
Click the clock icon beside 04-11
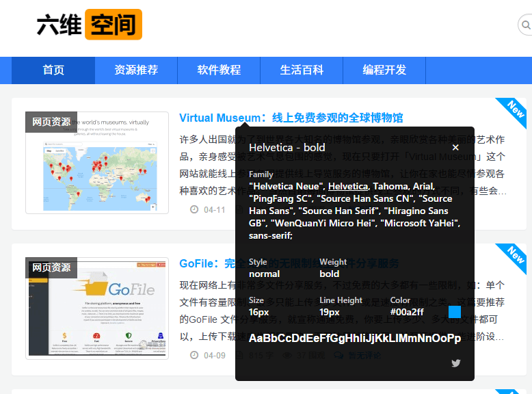(x=194, y=209)
